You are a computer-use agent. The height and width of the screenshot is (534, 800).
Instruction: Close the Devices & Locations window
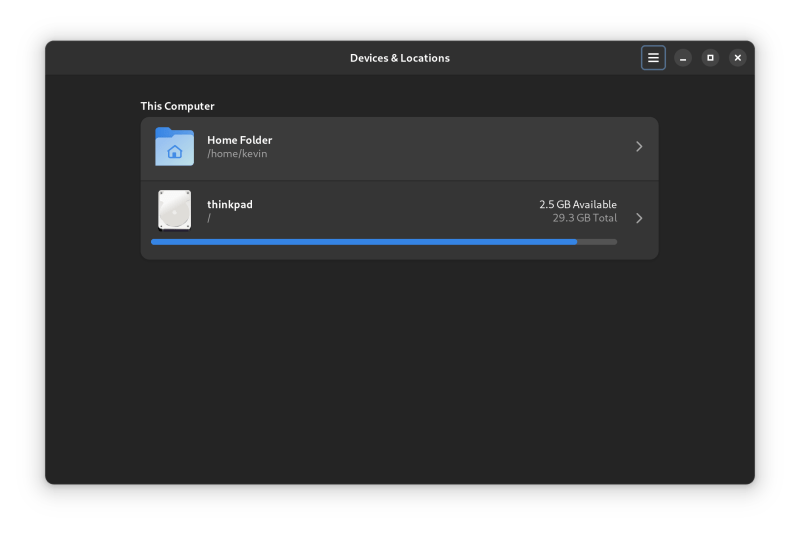pos(738,58)
